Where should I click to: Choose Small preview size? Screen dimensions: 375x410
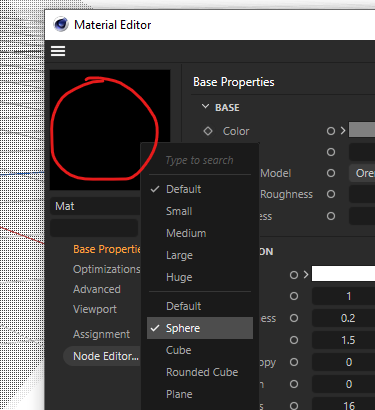click(200, 211)
